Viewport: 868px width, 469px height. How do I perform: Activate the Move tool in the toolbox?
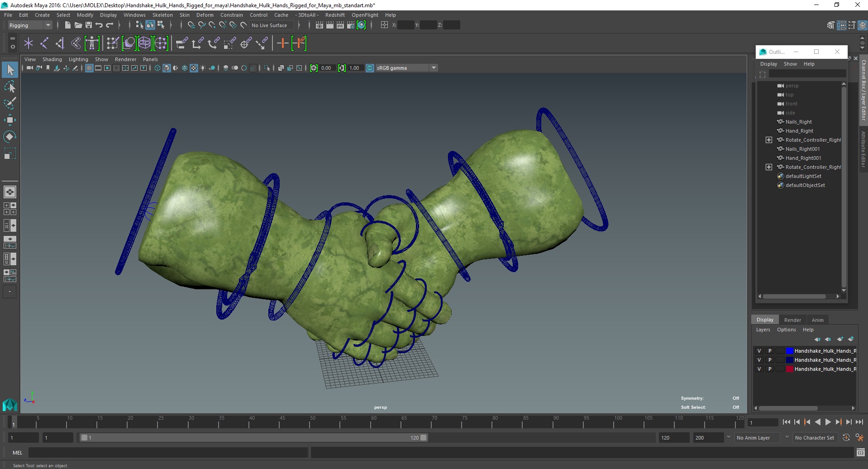[10, 120]
